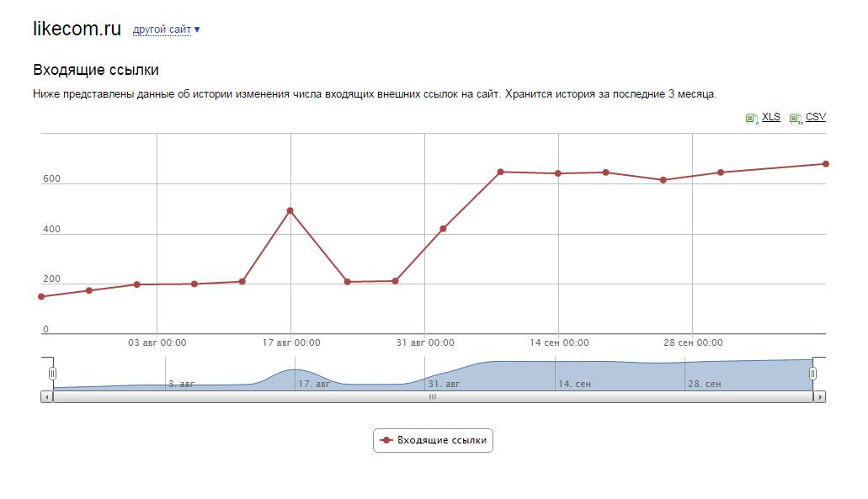The image size is (868, 499).
Task: Select the last data point on the line
Action: click(x=826, y=164)
